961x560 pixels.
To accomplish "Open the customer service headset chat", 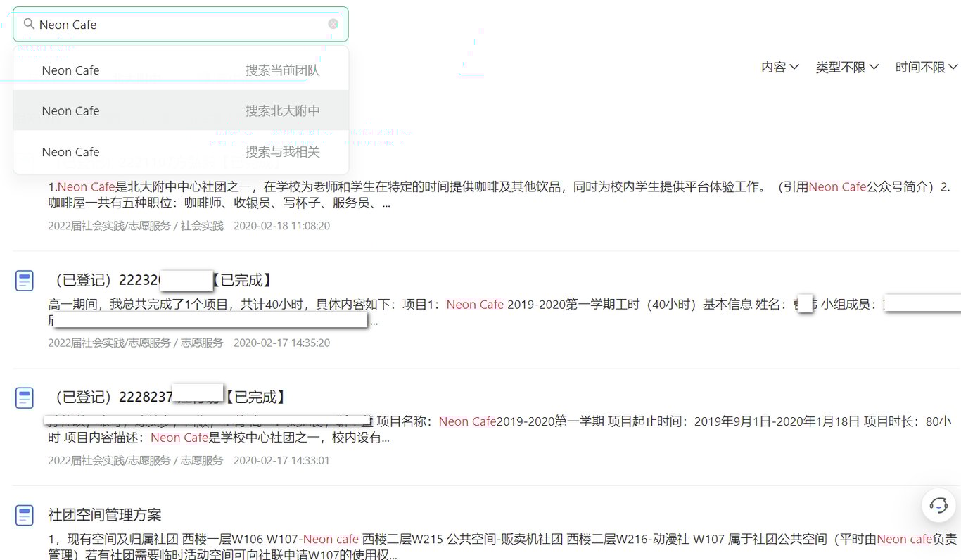I will pyautogui.click(x=938, y=504).
